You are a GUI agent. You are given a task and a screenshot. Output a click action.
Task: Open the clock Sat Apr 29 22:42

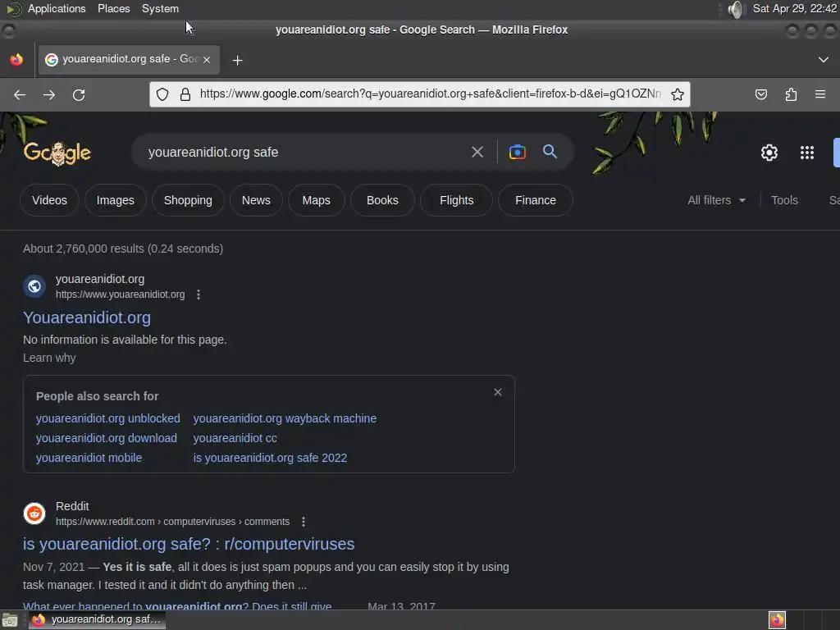click(x=794, y=8)
